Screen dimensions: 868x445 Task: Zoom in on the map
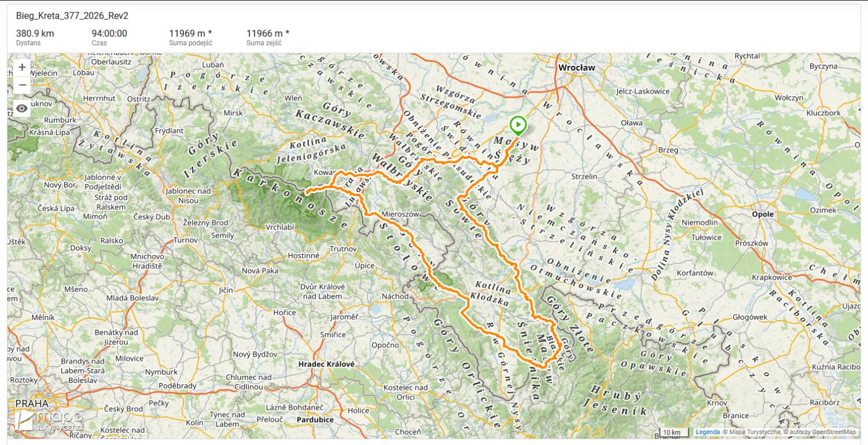(22, 67)
